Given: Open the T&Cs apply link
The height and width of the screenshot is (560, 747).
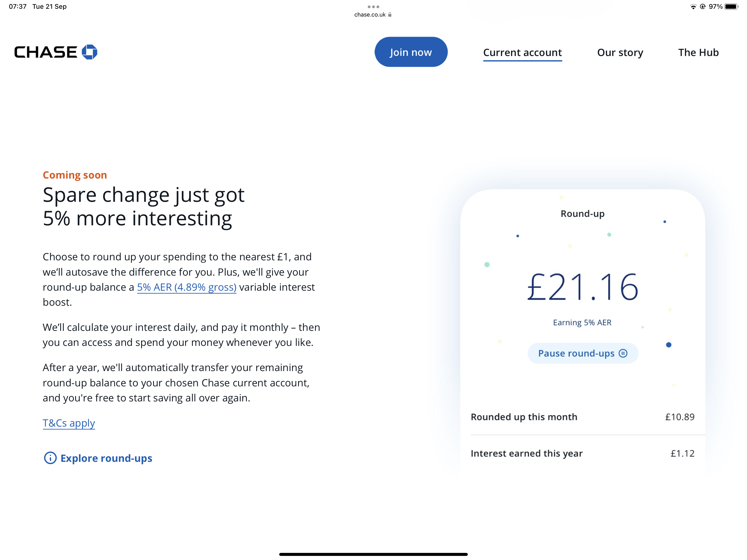Looking at the screenshot, I should 69,423.
